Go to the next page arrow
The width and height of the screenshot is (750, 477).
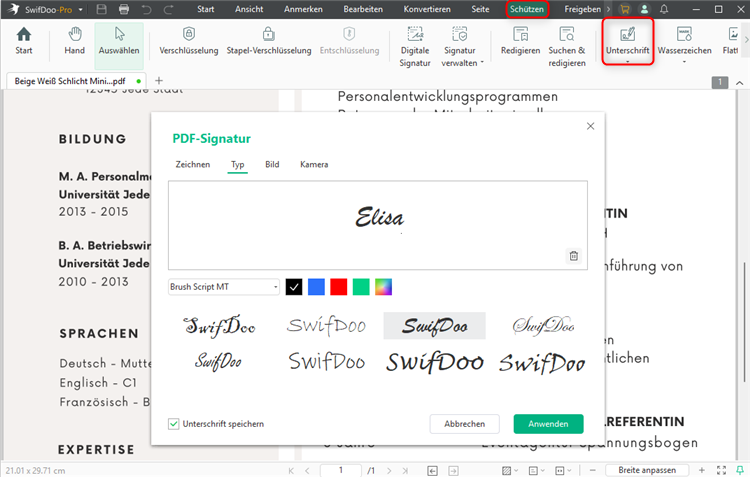pos(389,471)
